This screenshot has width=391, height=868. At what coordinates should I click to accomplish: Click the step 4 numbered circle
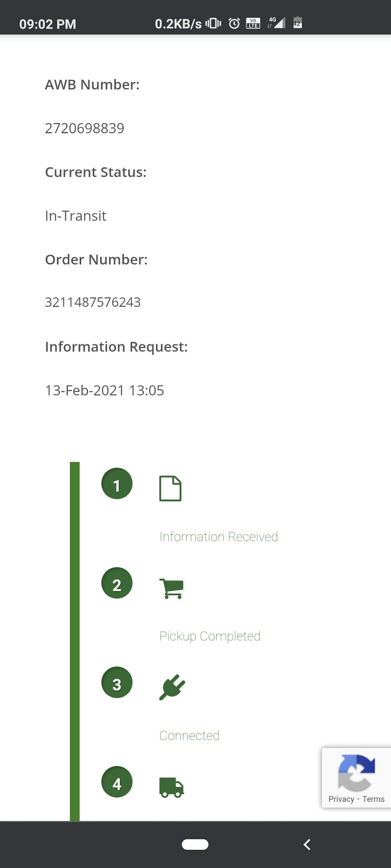pyautogui.click(x=117, y=782)
